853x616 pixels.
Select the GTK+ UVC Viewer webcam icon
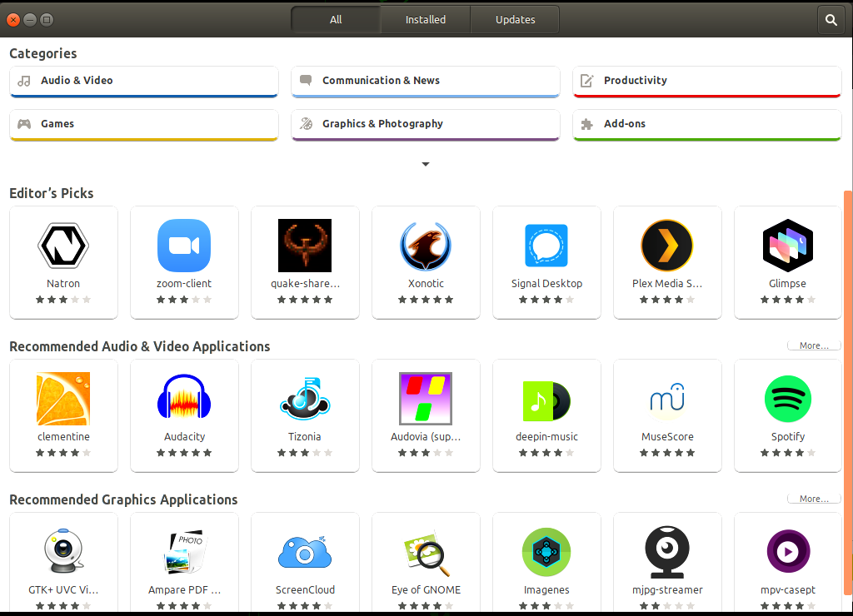63,551
